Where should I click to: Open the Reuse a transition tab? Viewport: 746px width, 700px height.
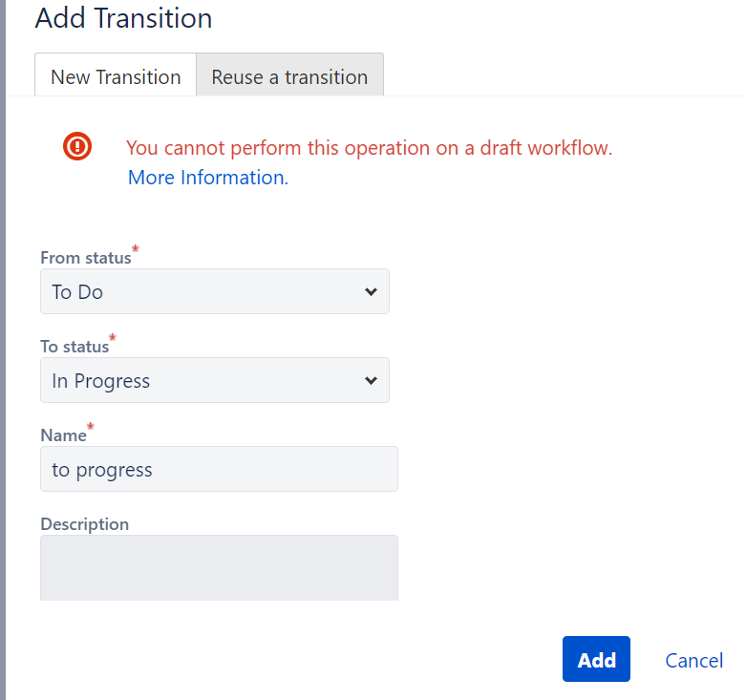point(289,75)
